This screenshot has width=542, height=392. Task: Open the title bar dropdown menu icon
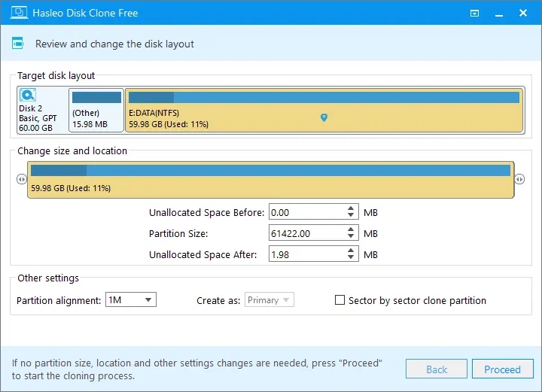click(474, 13)
